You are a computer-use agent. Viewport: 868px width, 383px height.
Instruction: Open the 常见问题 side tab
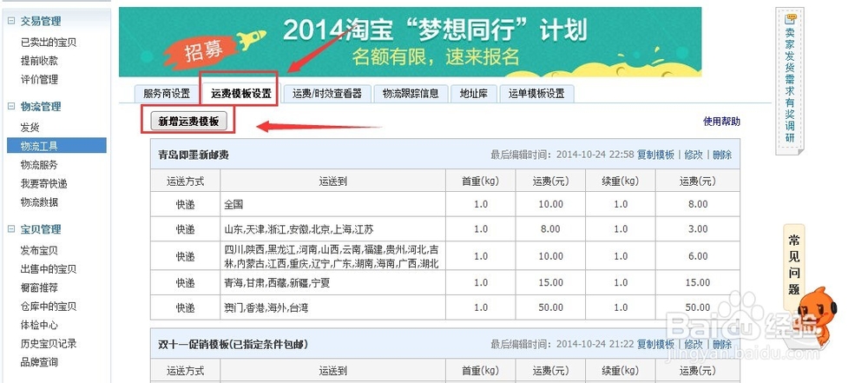pos(794,264)
